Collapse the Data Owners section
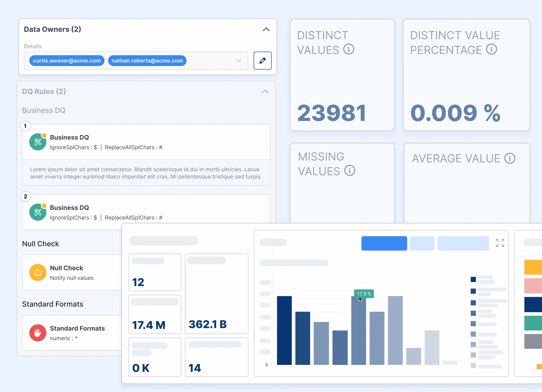 click(x=266, y=29)
